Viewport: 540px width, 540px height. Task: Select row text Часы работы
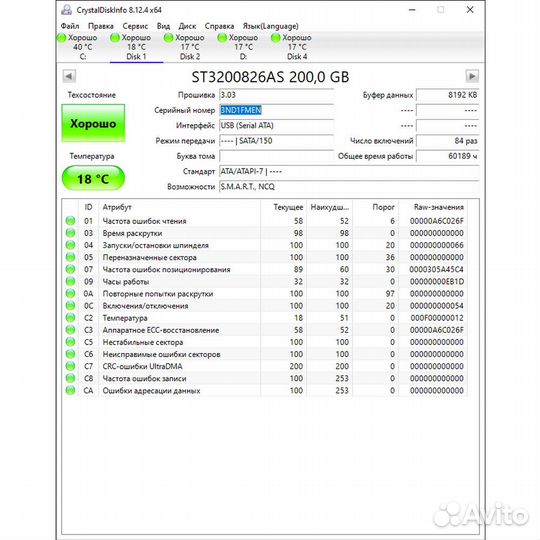[126, 282]
